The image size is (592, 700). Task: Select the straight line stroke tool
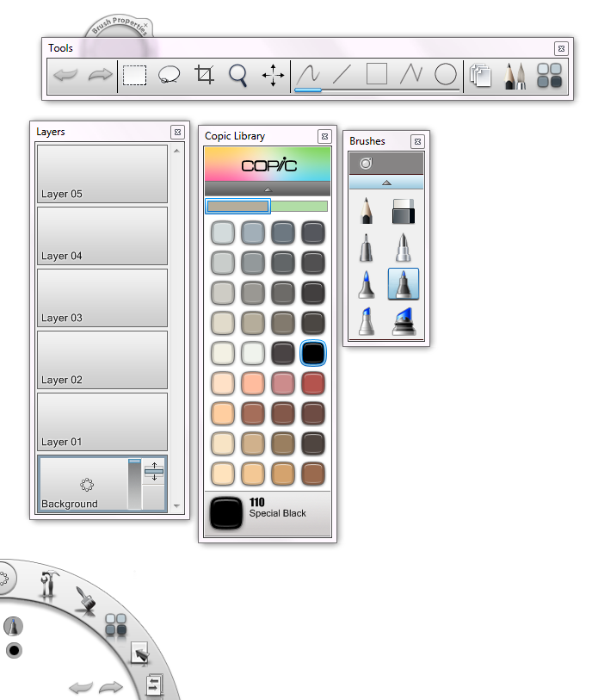point(342,74)
